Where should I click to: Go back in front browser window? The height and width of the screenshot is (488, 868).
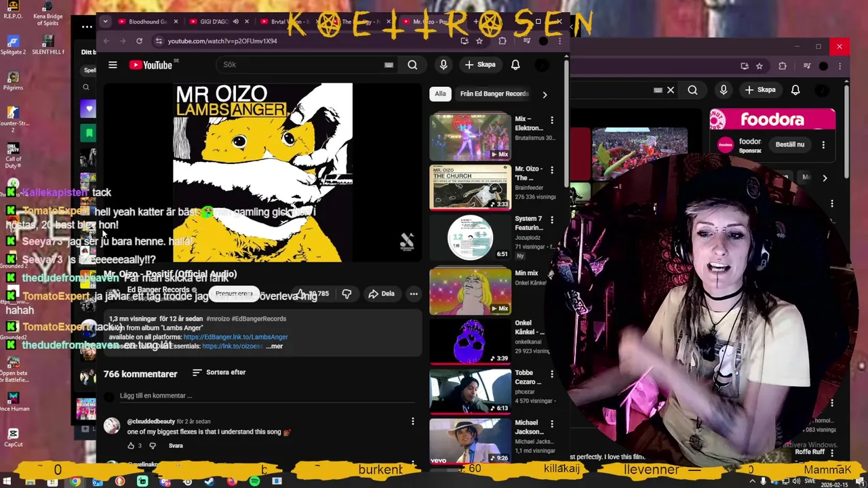tap(106, 41)
